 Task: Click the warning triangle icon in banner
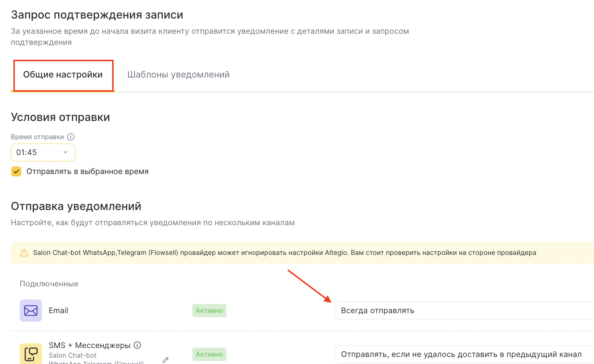click(x=24, y=253)
